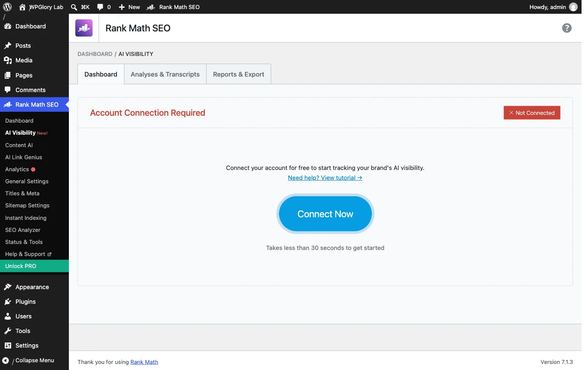Screen dimensions: 588x370
Task: Click the Comments bubble icon in sidebar
Action: [x=8, y=90]
